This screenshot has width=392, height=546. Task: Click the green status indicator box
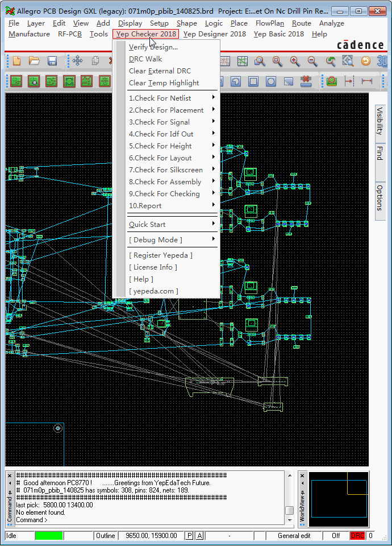49,536
